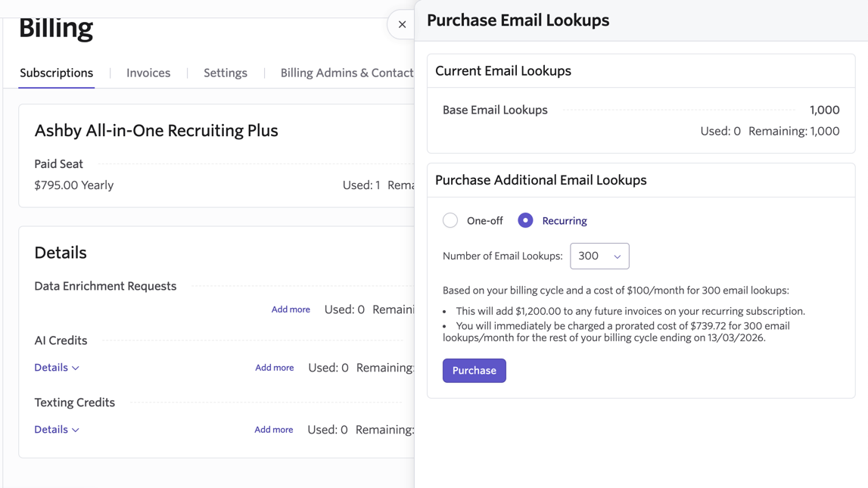Close the Purchase Email Lookups panel
The image size is (868, 488).
point(402,24)
